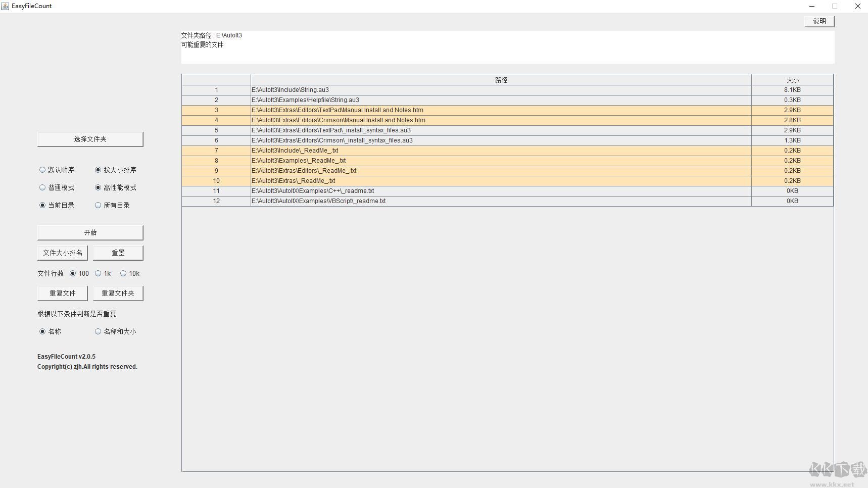868x488 pixels.
Task: Click the 路径 column header
Action: pyautogui.click(x=501, y=80)
